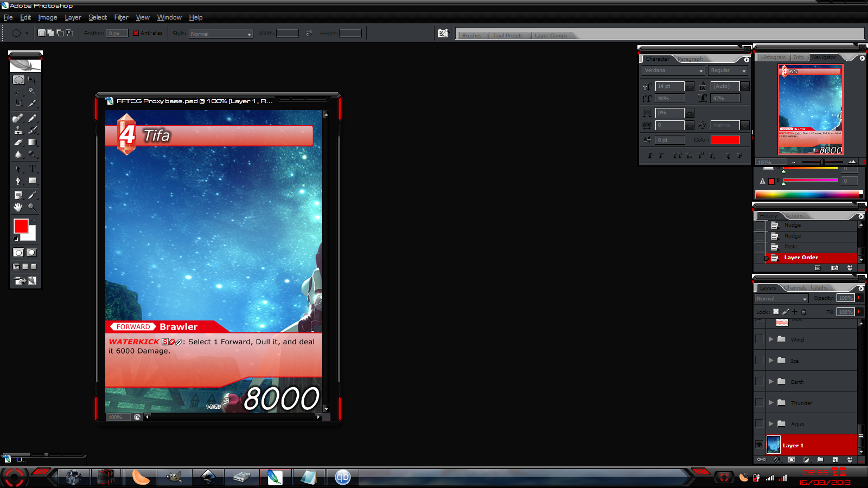Expand the Wind layer group
This screenshot has height=488, width=868.
point(771,339)
